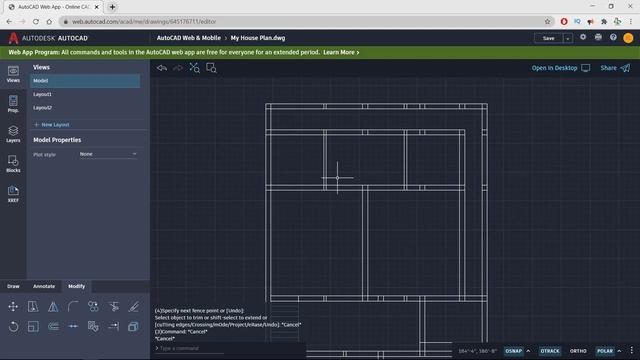The width and height of the screenshot is (640, 360).
Task: Select the Copy tool with four circles
Action: pos(93,307)
